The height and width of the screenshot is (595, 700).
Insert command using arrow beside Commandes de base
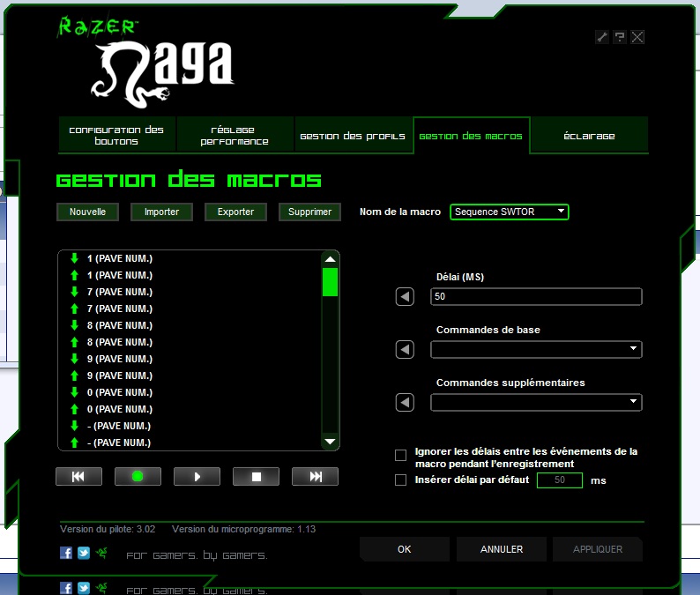pos(405,349)
